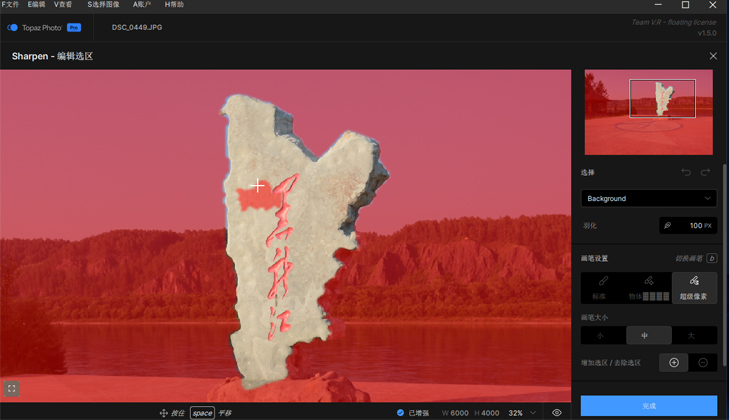Click the redo arrow in selection panel
This screenshot has width=729, height=420.
pos(706,173)
